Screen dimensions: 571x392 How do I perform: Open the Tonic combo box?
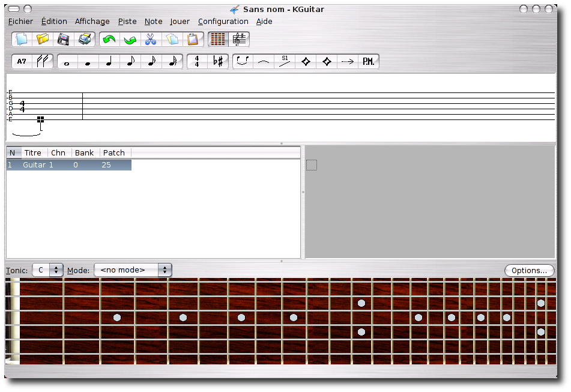pos(48,270)
